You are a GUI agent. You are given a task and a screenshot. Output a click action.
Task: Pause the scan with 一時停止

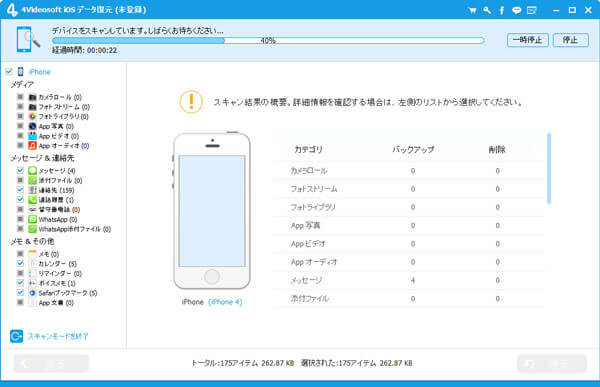click(528, 40)
